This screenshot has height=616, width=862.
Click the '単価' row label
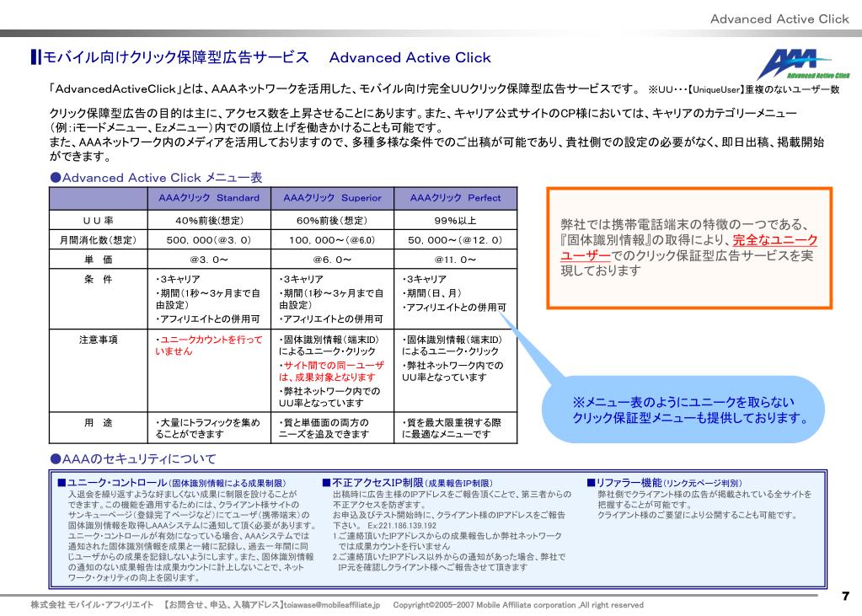click(x=99, y=259)
